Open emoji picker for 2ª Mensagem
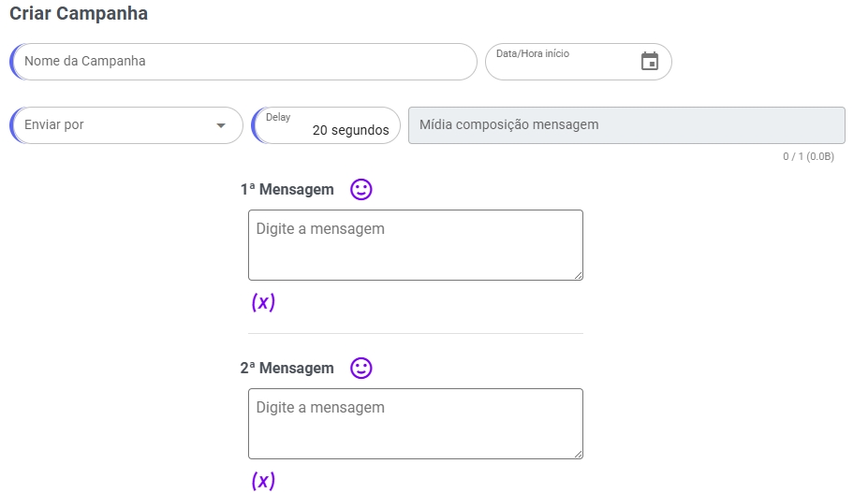Image resolution: width=868 pixels, height=493 pixels. click(x=361, y=369)
